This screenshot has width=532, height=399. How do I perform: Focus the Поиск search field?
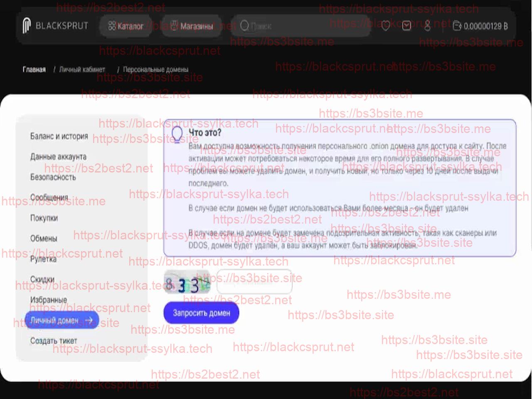point(301,26)
